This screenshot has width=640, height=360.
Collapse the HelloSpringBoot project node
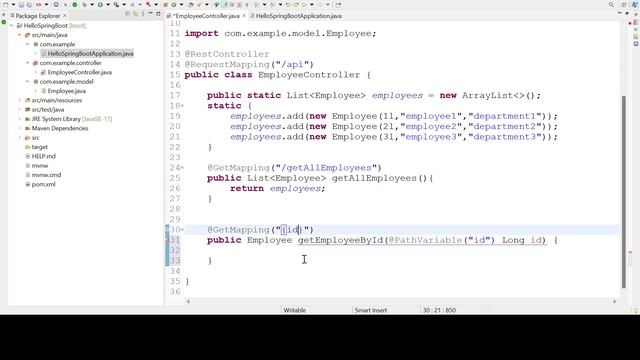tap(11, 25)
